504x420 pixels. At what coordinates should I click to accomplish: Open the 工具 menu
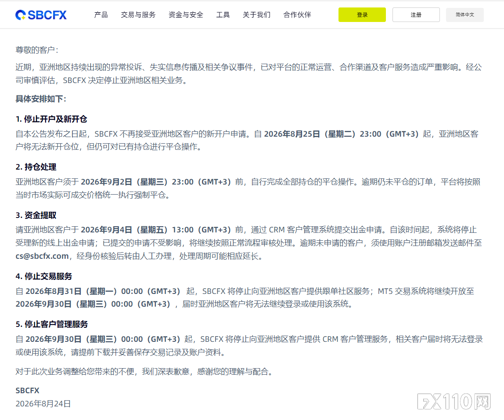click(223, 15)
